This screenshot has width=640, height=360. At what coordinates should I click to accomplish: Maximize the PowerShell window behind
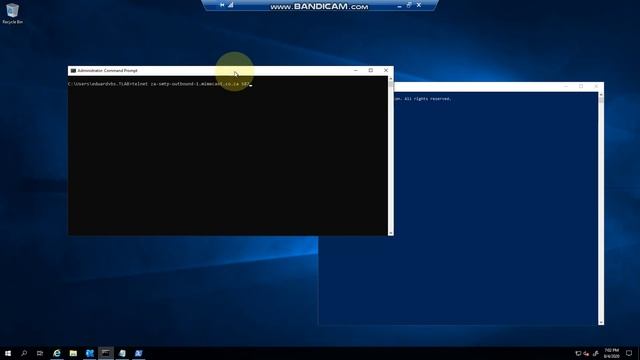click(581, 87)
